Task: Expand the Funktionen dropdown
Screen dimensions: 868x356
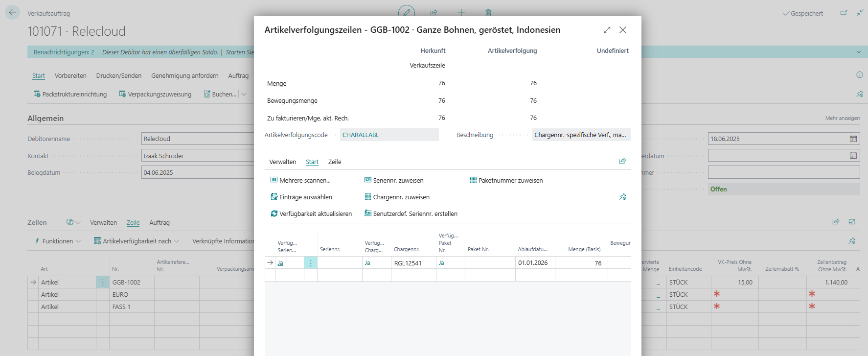Action: tap(57, 241)
